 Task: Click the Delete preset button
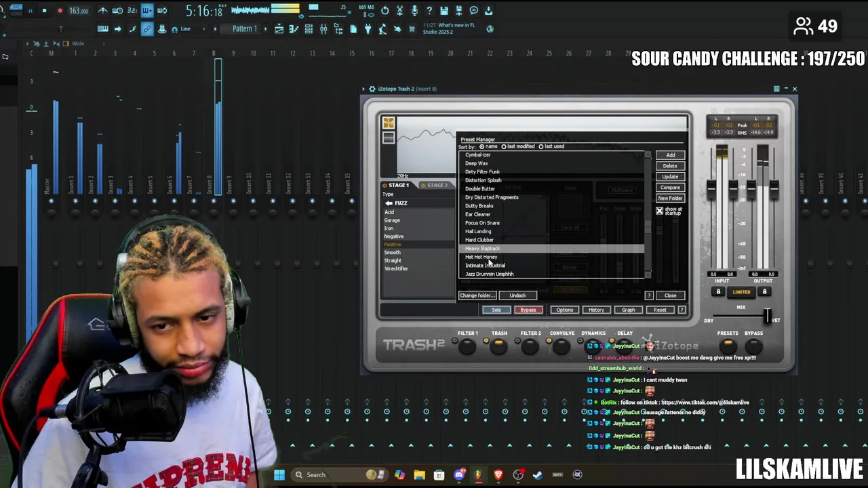click(x=670, y=166)
